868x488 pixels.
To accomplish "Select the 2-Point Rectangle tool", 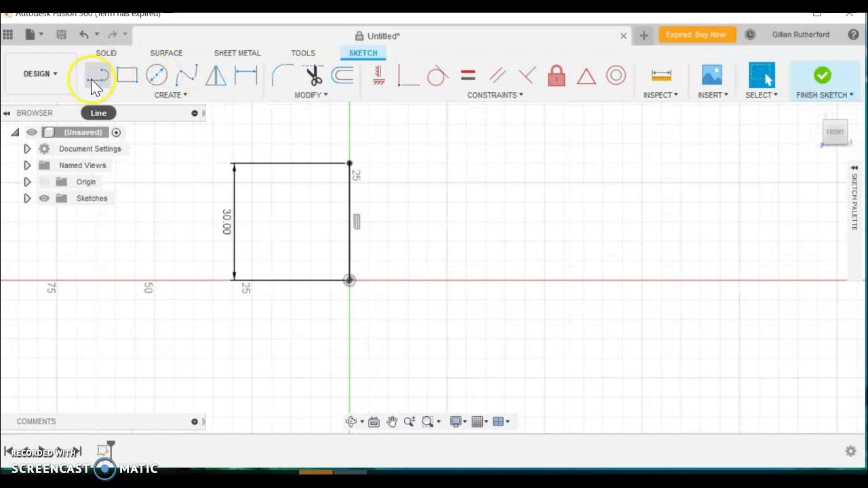I will coord(127,75).
